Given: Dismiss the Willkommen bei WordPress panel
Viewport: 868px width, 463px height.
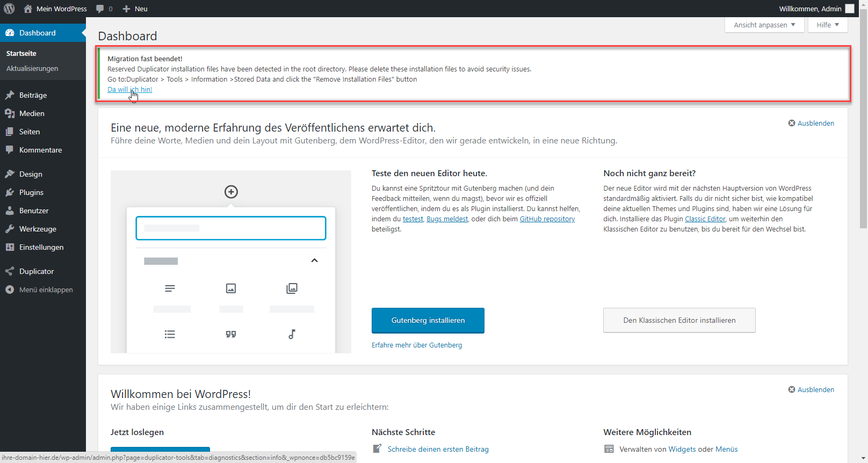Looking at the screenshot, I should (811, 389).
